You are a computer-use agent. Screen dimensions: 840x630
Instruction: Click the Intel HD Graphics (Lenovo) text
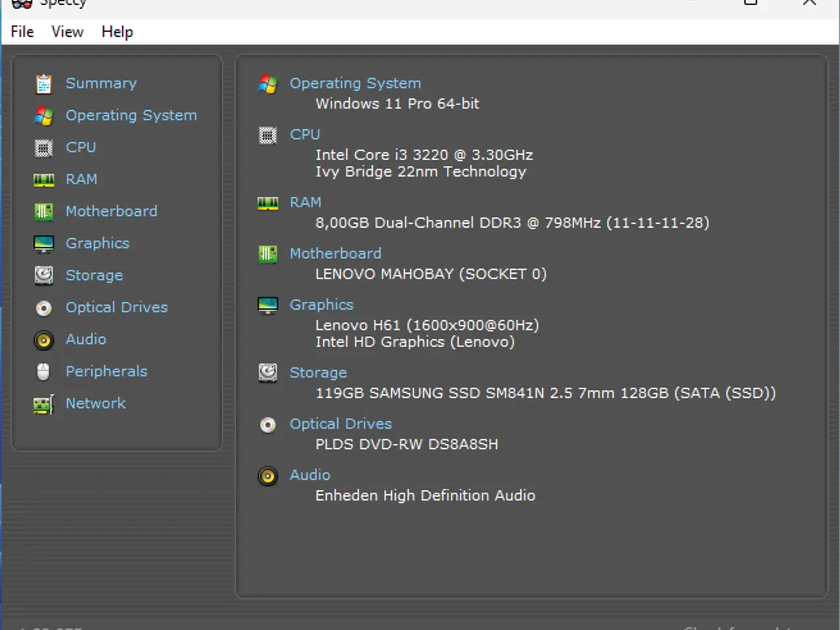tap(415, 343)
